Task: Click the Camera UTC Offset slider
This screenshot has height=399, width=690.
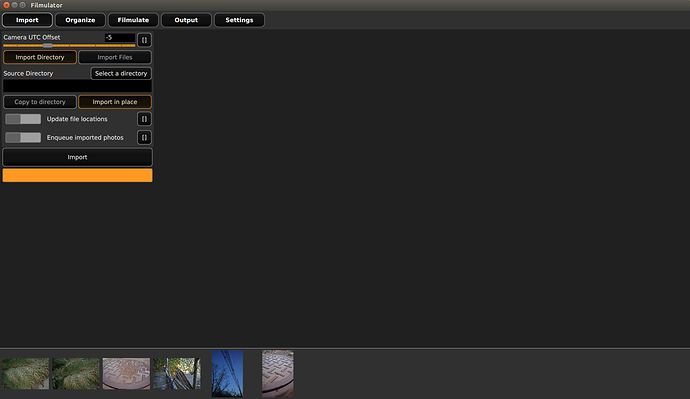Action: click(69, 45)
